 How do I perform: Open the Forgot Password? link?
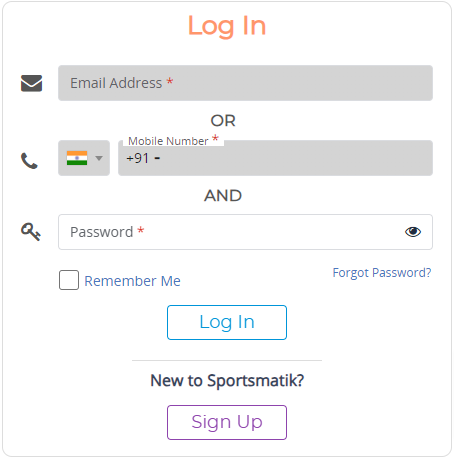point(382,273)
